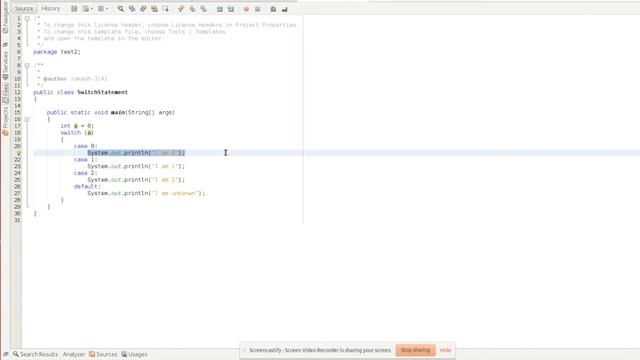Open the Analyzer tab
Viewport: 640px width, 360px height.
[74, 354]
